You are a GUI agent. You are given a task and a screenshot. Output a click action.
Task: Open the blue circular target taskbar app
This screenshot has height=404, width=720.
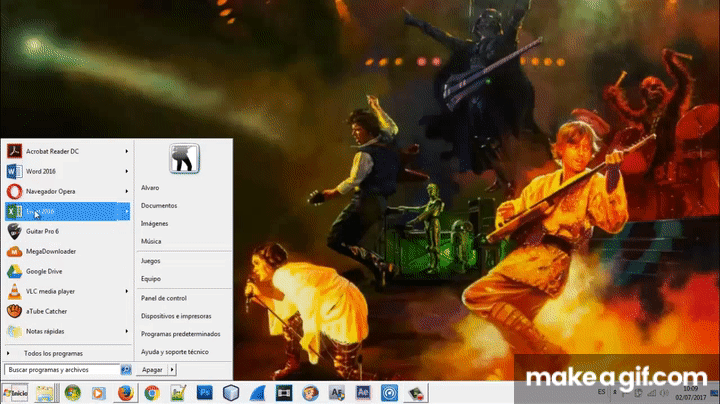[x=389, y=393]
